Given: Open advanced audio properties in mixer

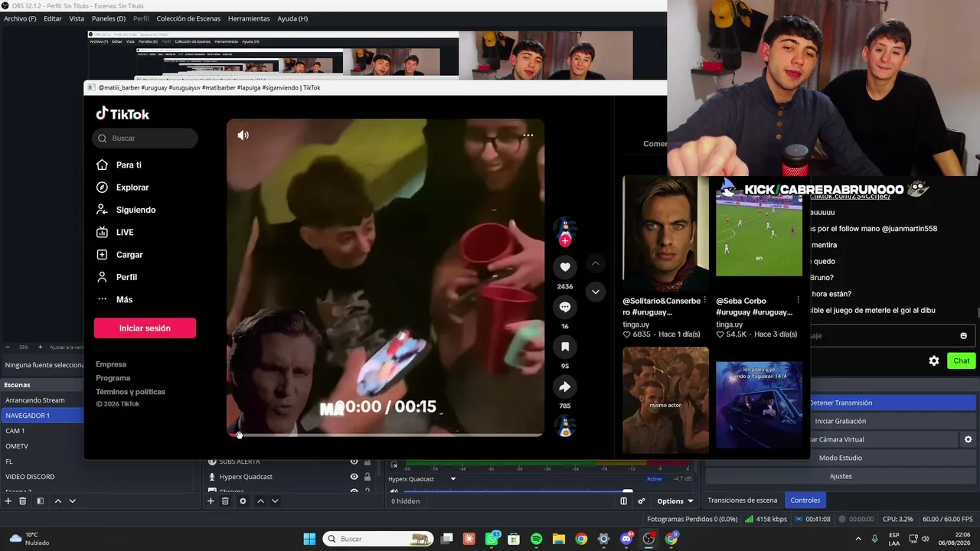Looking at the screenshot, I should pyautogui.click(x=642, y=501).
